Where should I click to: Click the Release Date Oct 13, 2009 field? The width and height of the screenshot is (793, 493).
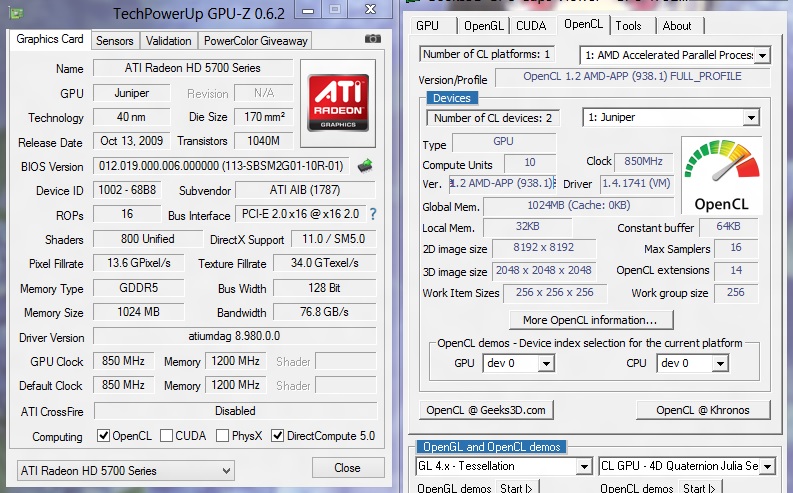point(131,141)
